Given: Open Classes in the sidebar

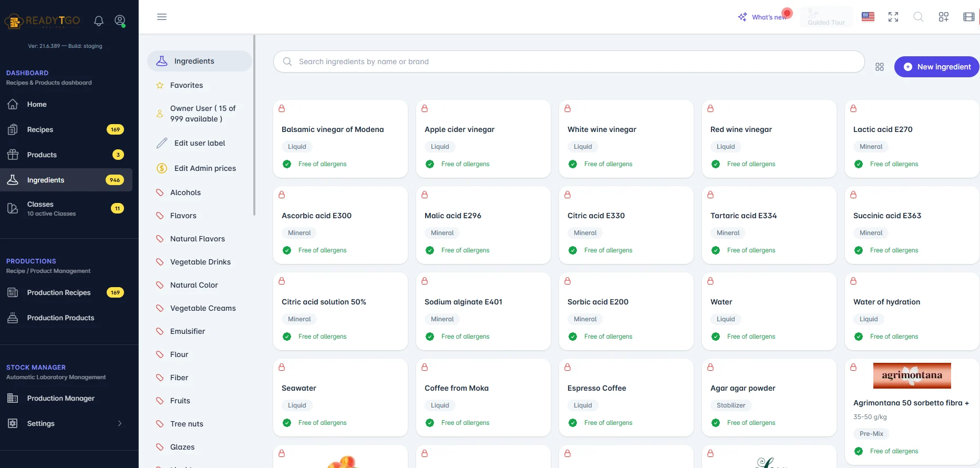Looking at the screenshot, I should click(x=66, y=208).
